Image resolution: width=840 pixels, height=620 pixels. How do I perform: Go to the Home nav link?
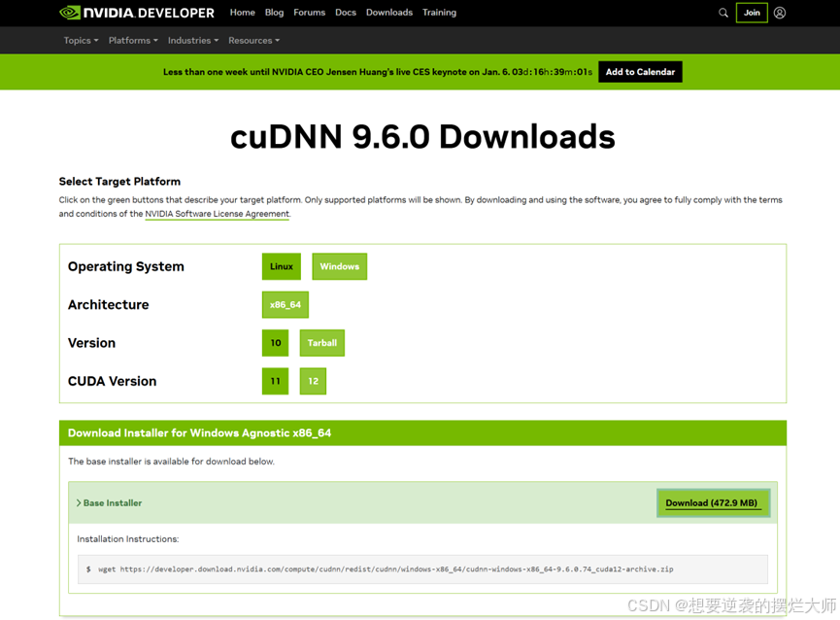click(x=242, y=13)
